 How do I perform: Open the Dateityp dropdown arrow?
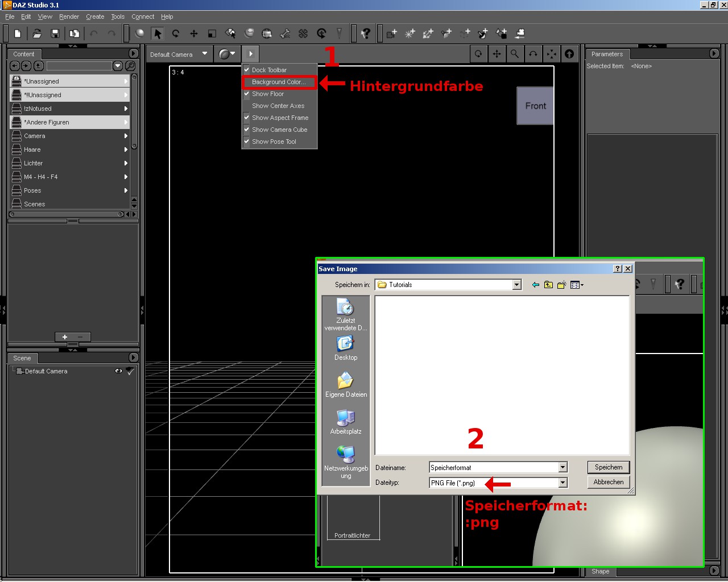(562, 483)
